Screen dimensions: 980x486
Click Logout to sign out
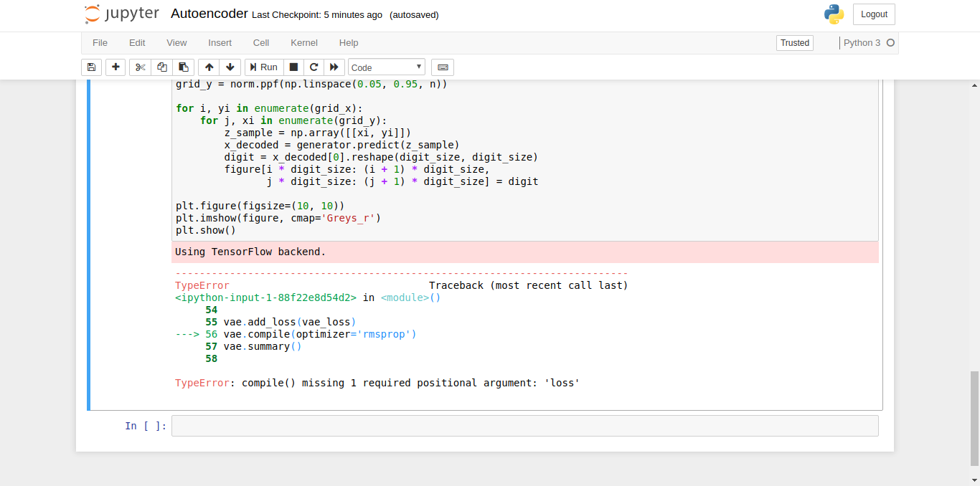coord(873,14)
